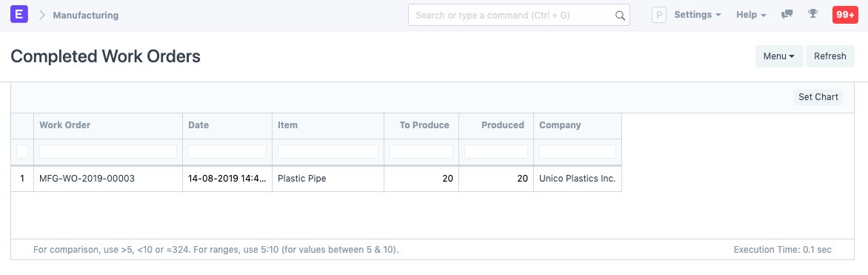The image size is (868, 275).
Task: Open the trophy leaderboard icon
Action: 812,14
